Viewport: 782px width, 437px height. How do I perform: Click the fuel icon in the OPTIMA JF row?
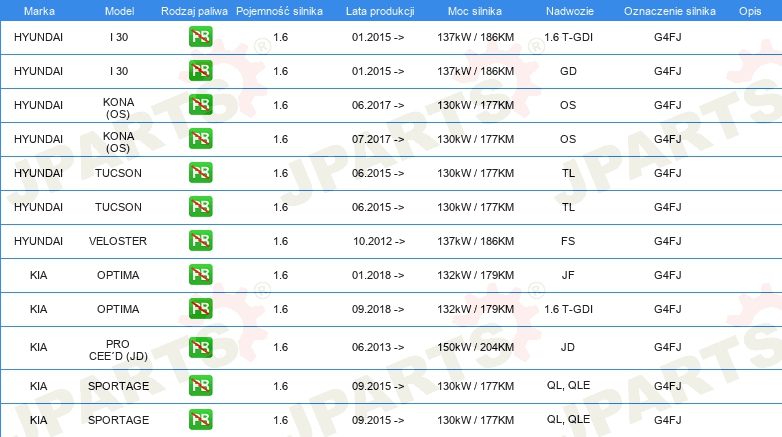200,274
